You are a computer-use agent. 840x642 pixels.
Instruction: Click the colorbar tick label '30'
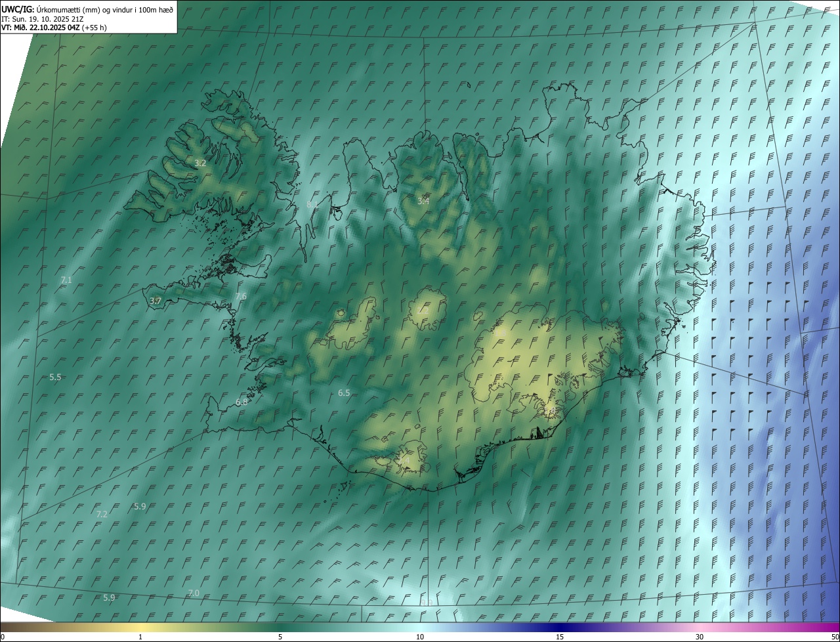tap(700, 637)
